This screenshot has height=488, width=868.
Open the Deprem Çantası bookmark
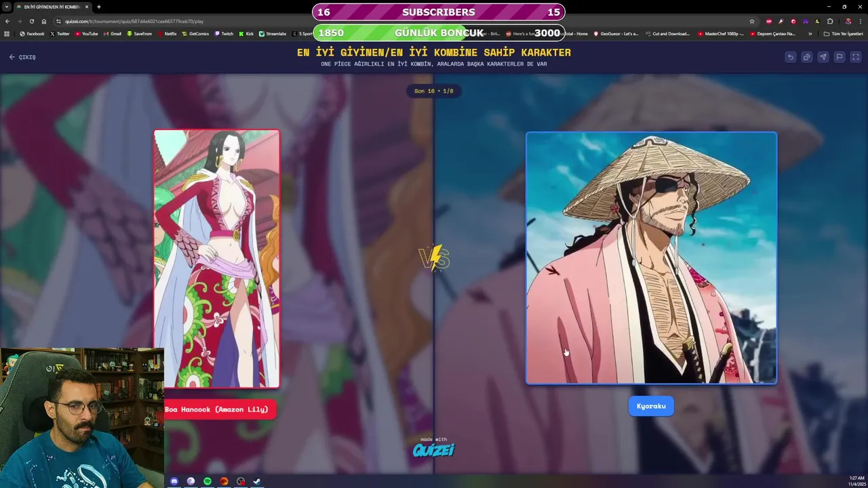(772, 33)
